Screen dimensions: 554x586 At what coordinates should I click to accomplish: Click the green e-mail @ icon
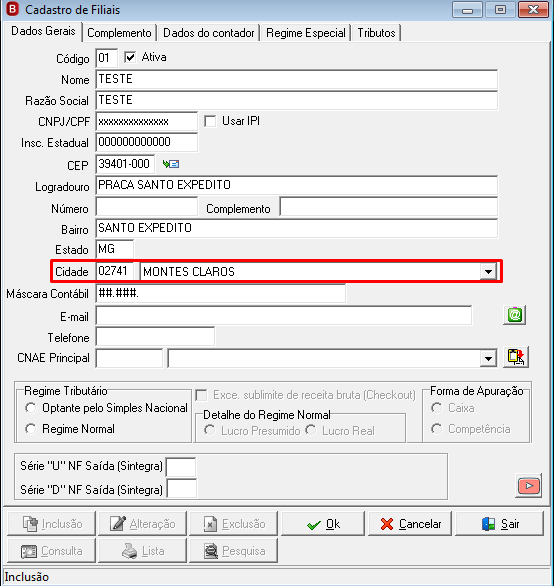[x=514, y=315]
